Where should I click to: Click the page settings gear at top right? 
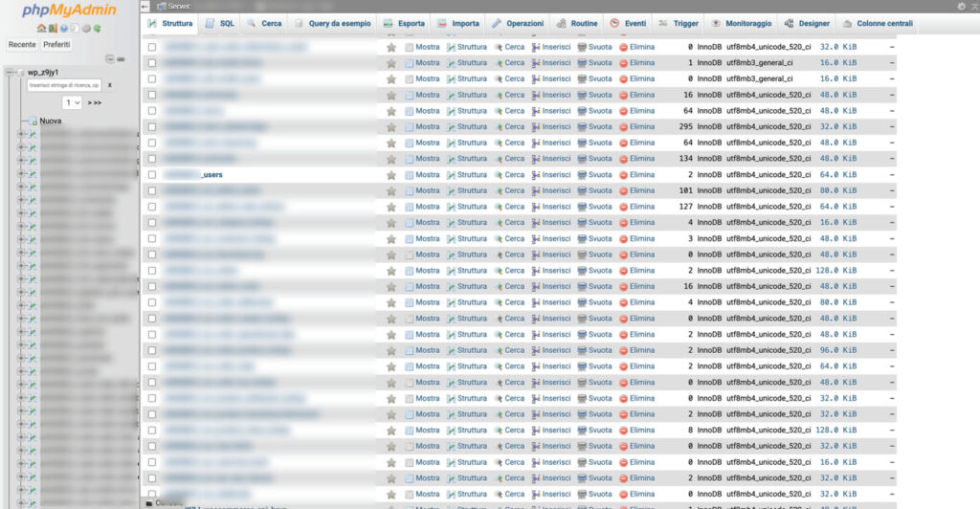click(961, 6)
